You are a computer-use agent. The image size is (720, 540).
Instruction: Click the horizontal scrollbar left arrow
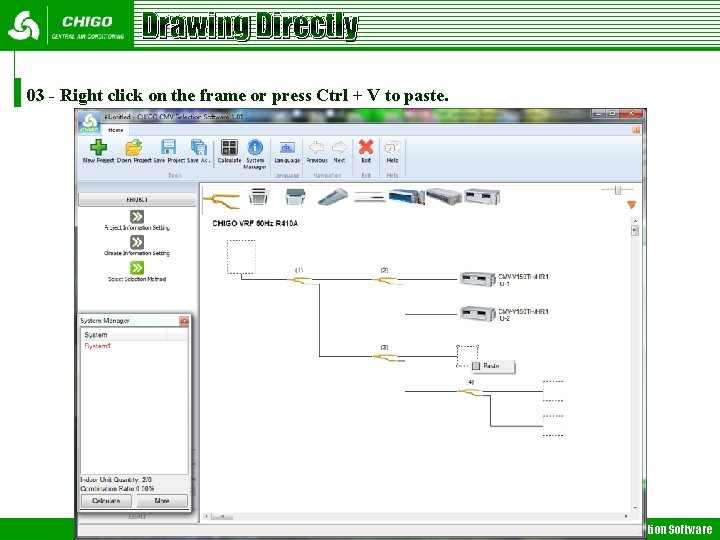tap(207, 517)
